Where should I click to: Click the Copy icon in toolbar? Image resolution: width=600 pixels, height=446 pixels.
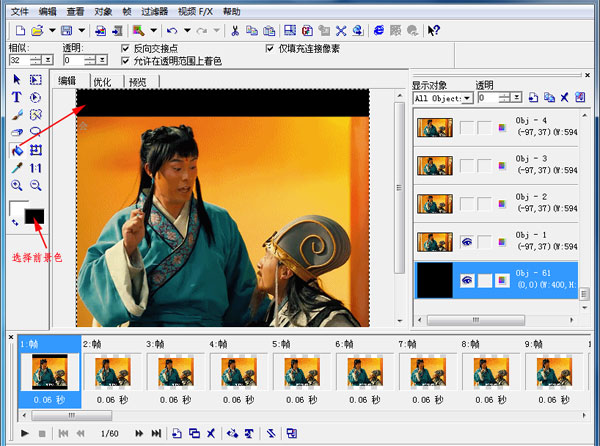[x=252, y=31]
